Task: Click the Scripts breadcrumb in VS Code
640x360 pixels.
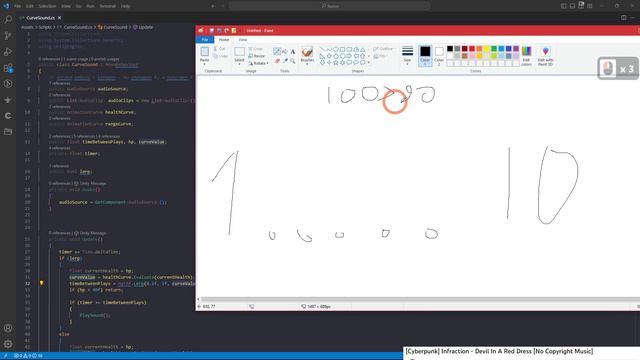Action: pos(45,27)
